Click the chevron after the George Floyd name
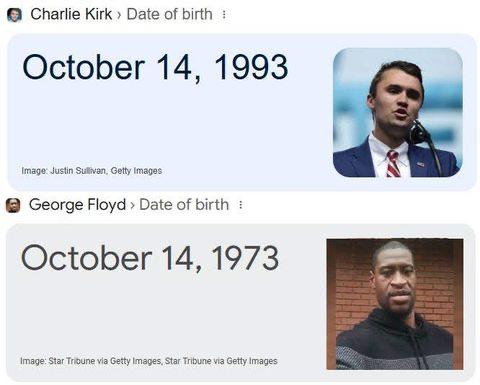480x385 pixels. pyautogui.click(x=132, y=205)
